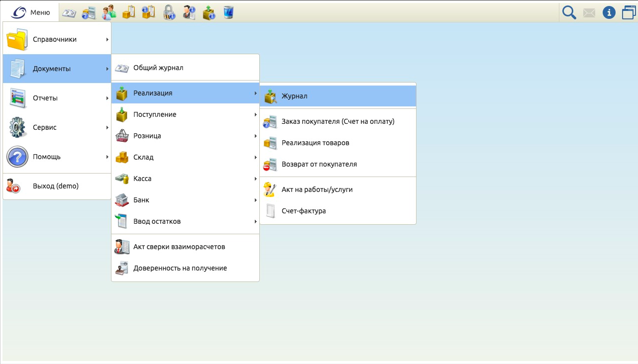Click the icon beside Заказ покупателя (Счет на оплату)
Viewport: 638px width, 364px height.
(x=270, y=121)
